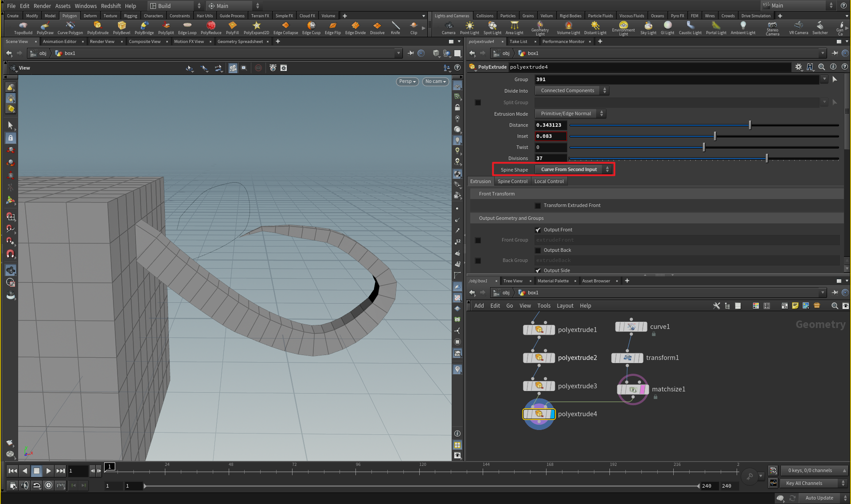
Task: Open the Redshift menu
Action: pyautogui.click(x=111, y=6)
